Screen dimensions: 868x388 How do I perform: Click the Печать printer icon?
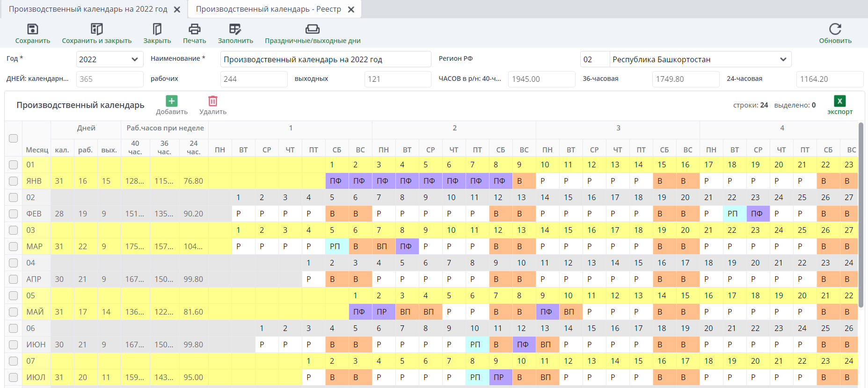194,29
